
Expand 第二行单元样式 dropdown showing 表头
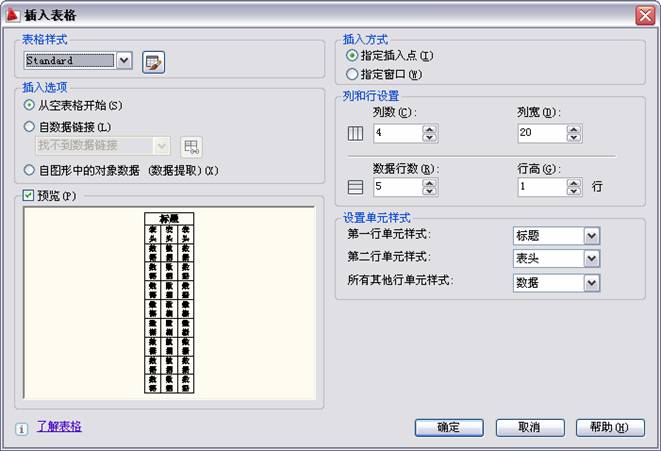click(x=591, y=259)
